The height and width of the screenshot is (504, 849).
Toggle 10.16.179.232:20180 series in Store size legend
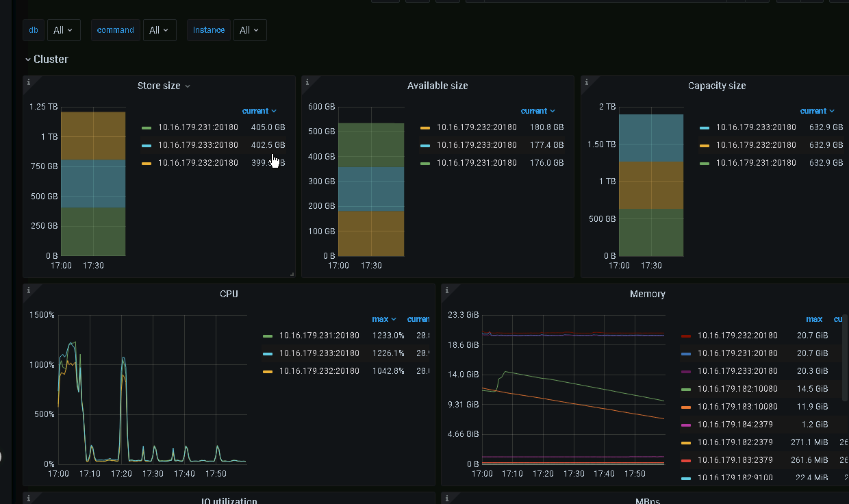pyautogui.click(x=198, y=163)
